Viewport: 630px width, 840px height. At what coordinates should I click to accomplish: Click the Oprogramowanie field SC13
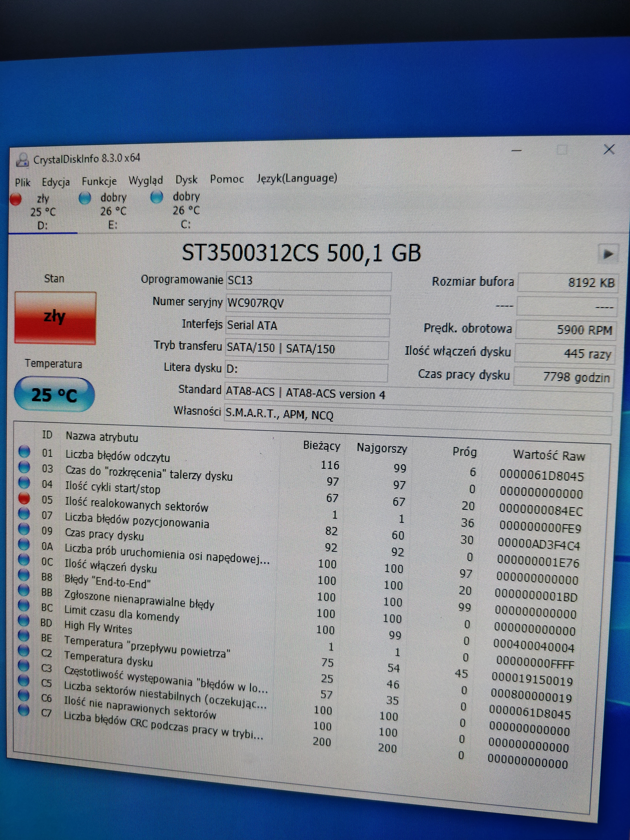308,281
